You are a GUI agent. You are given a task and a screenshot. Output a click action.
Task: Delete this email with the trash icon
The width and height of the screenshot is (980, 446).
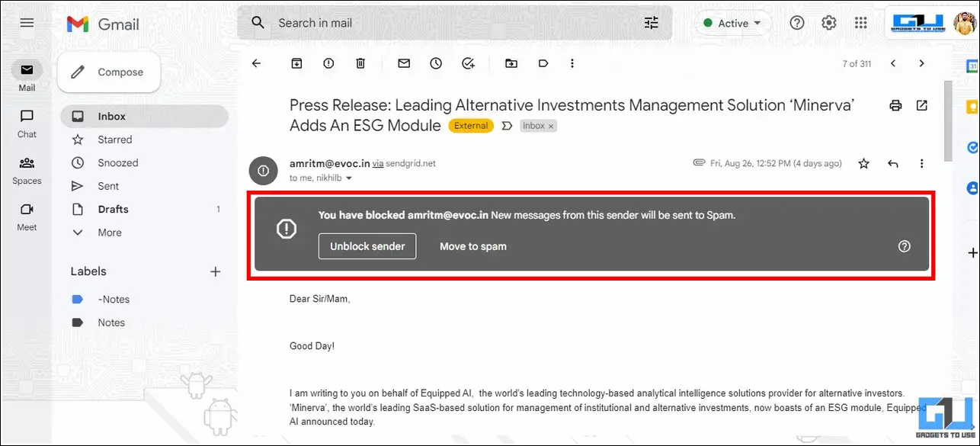(x=360, y=63)
